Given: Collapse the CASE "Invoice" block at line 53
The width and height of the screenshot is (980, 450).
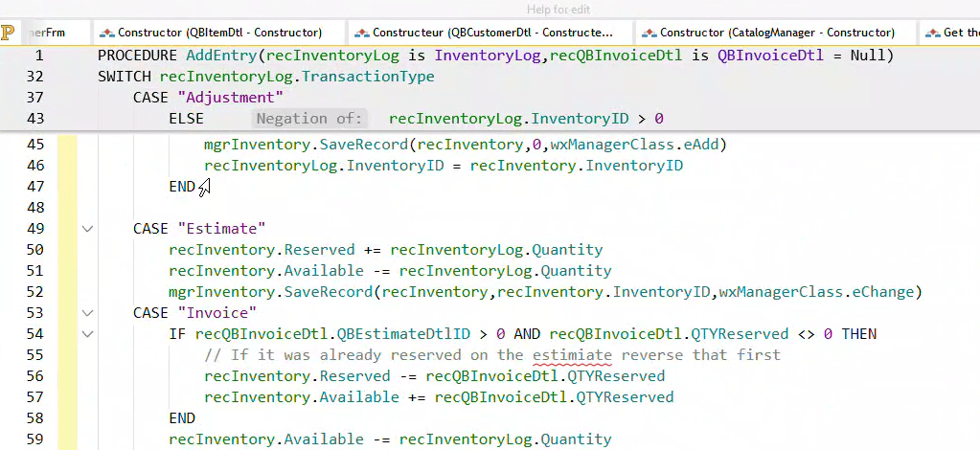Looking at the screenshot, I should click(88, 313).
